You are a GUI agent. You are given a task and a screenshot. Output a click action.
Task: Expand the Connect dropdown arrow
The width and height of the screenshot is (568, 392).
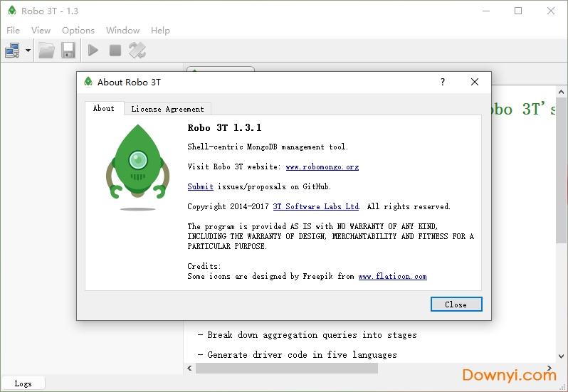point(28,51)
